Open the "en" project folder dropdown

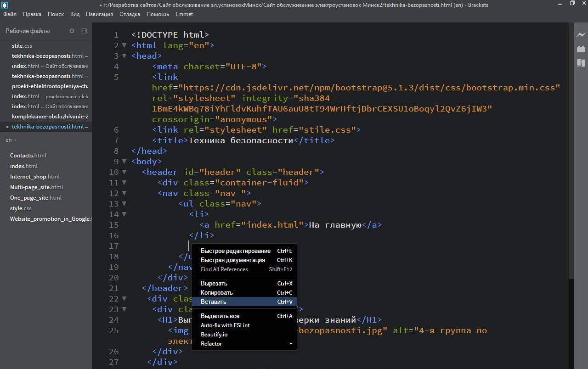pyautogui.click(x=11, y=140)
